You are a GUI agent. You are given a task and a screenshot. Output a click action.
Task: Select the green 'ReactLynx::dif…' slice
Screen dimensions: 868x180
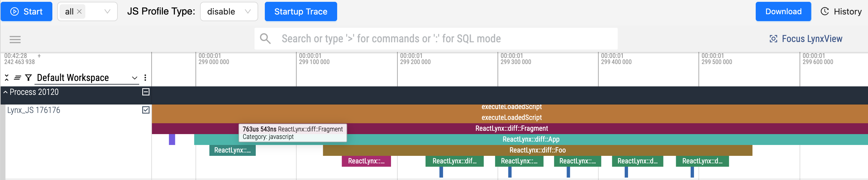coord(455,161)
